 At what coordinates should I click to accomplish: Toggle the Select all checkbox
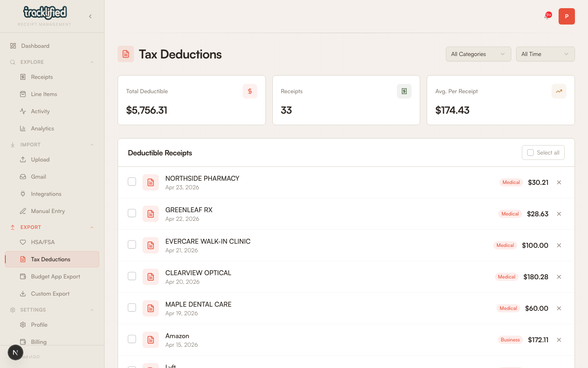click(x=530, y=153)
